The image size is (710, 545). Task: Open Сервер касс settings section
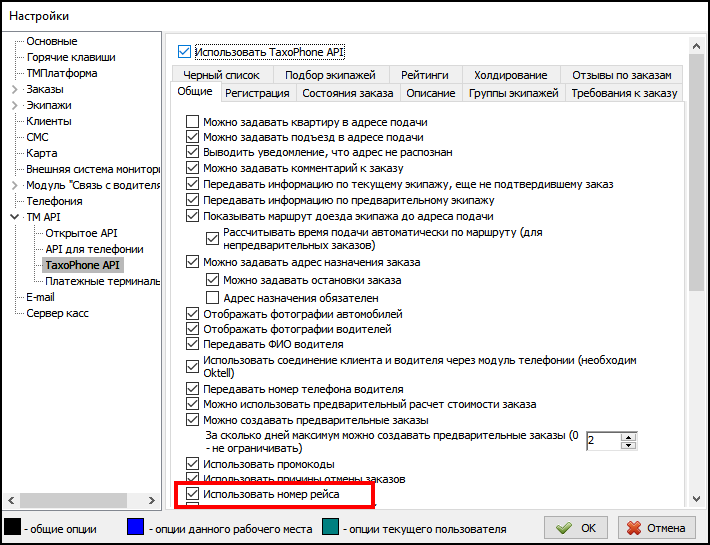[58, 313]
